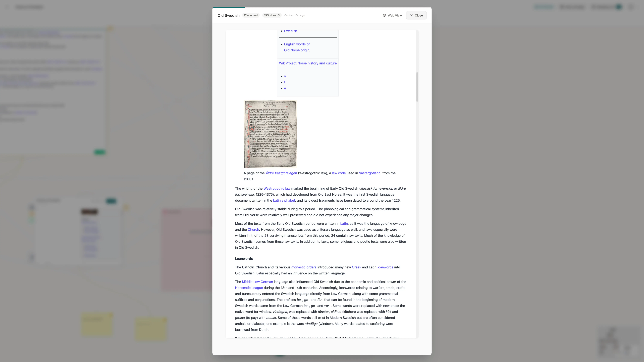
Task: Open the Westrogothic law manuscript image
Action: 270,134
